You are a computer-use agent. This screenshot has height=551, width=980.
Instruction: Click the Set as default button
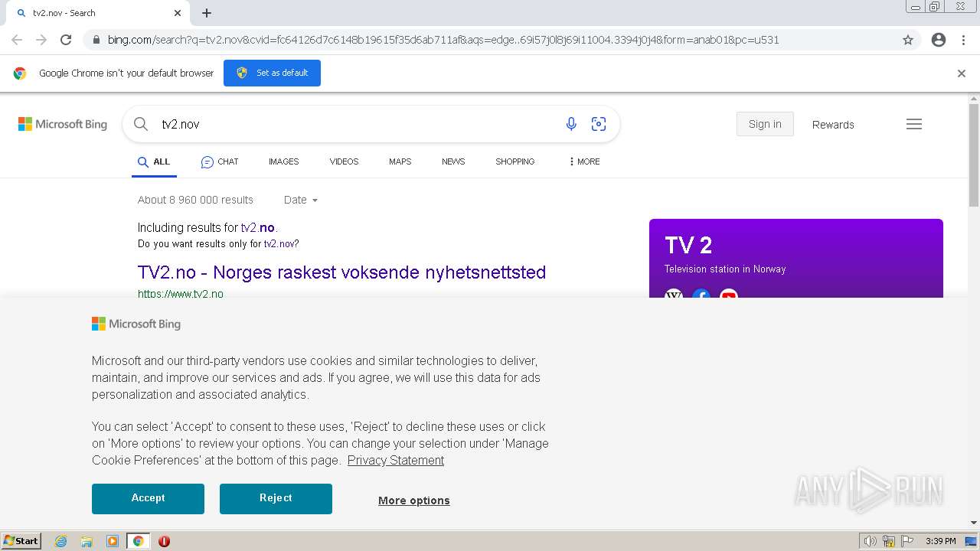[272, 73]
